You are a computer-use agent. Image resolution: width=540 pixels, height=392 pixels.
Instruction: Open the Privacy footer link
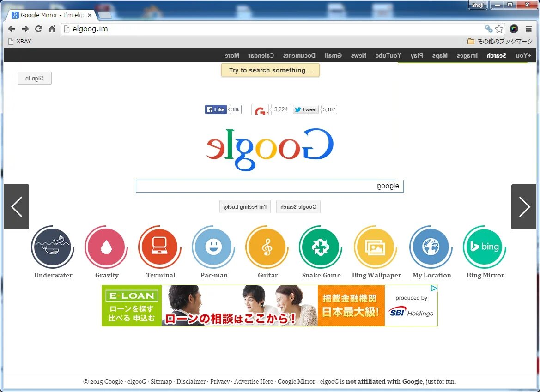[220, 381]
